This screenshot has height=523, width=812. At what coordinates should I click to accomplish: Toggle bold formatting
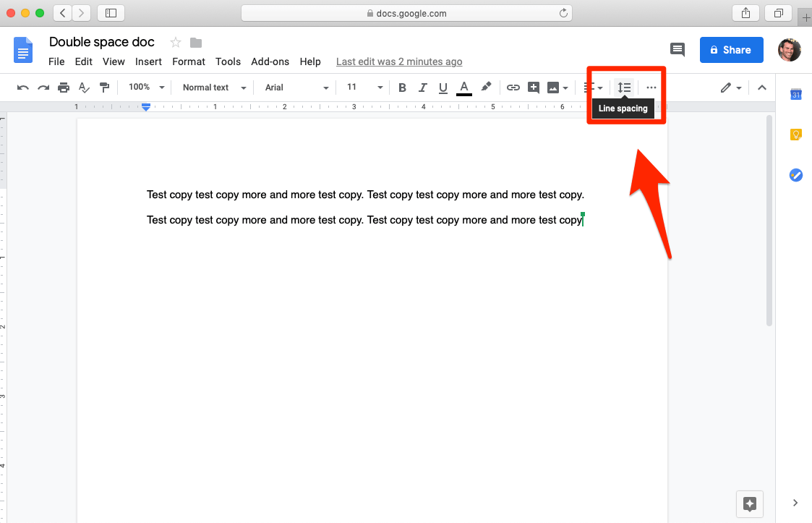402,88
